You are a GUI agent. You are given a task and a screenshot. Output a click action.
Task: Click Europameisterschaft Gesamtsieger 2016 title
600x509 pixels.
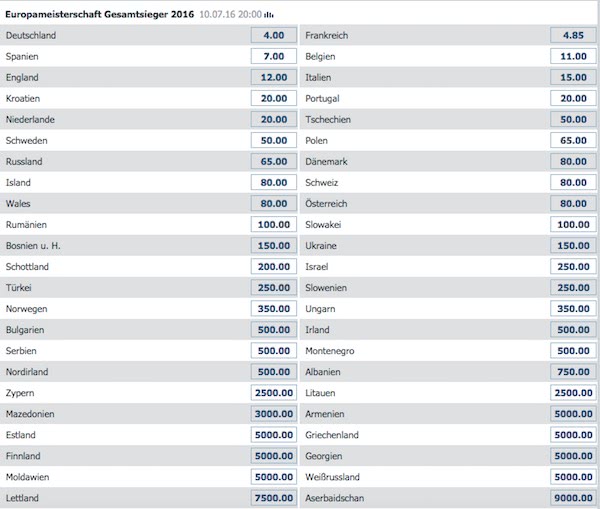(99, 15)
